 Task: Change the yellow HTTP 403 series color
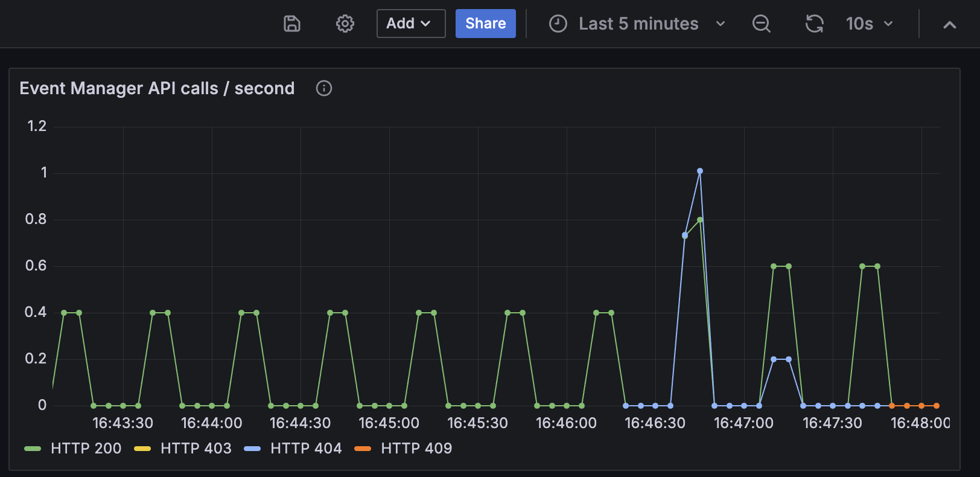(x=142, y=449)
